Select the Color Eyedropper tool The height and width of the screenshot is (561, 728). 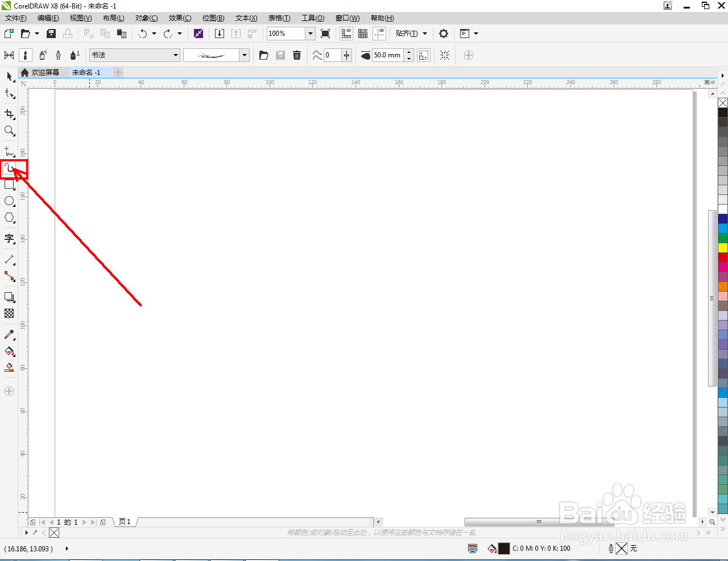coord(9,335)
